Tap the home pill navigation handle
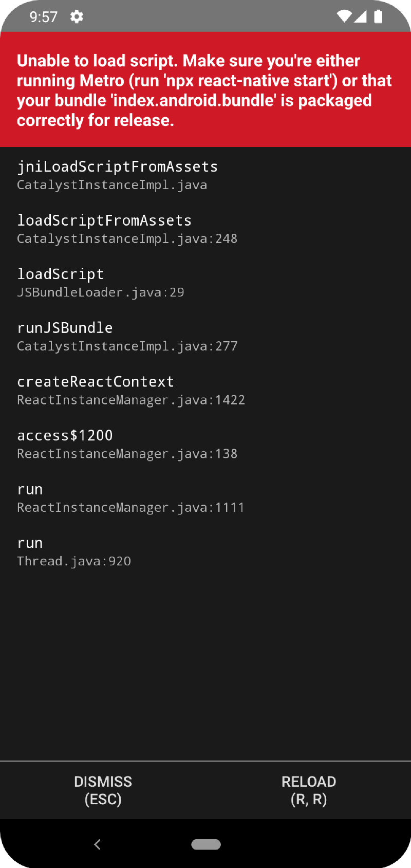Screen dimensions: 411x868 pos(206,844)
